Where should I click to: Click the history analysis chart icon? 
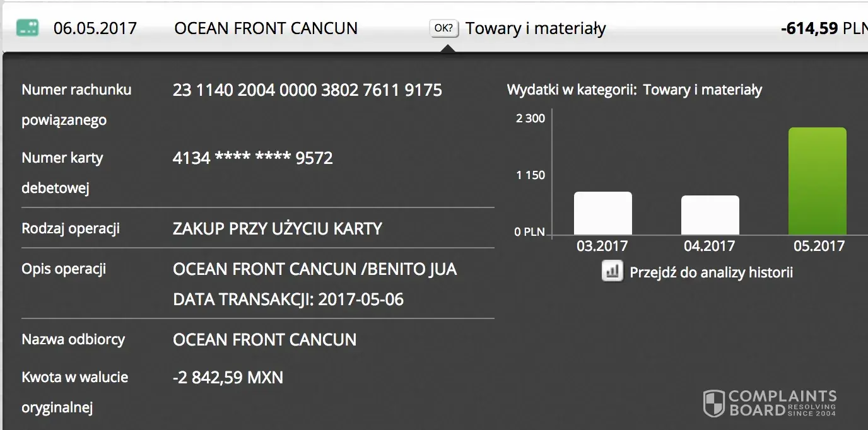(x=612, y=272)
